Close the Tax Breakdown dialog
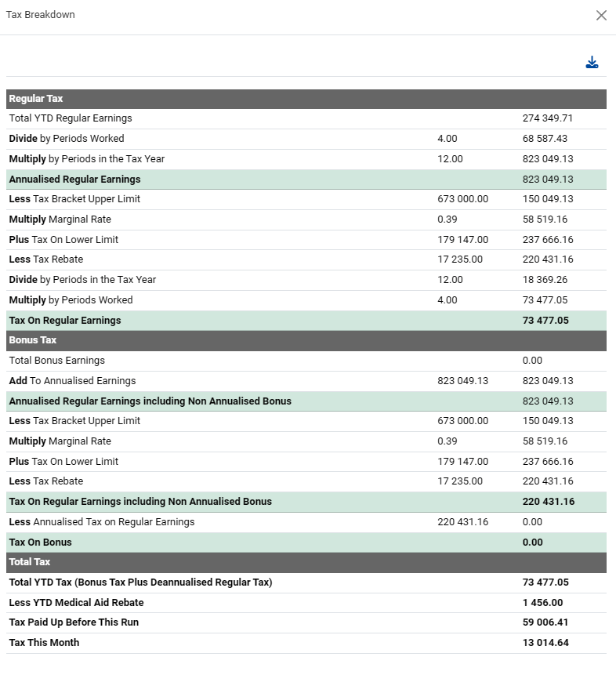This screenshot has height=675, width=616. (601, 16)
